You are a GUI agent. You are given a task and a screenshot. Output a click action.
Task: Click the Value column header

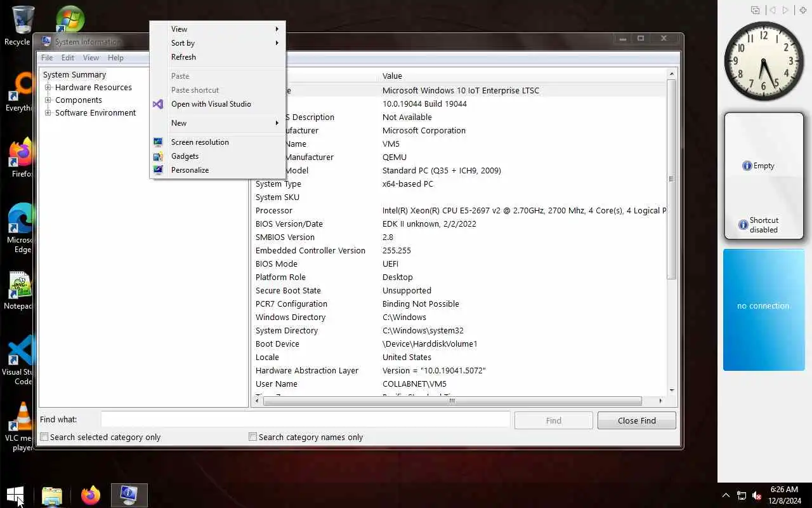(523, 76)
